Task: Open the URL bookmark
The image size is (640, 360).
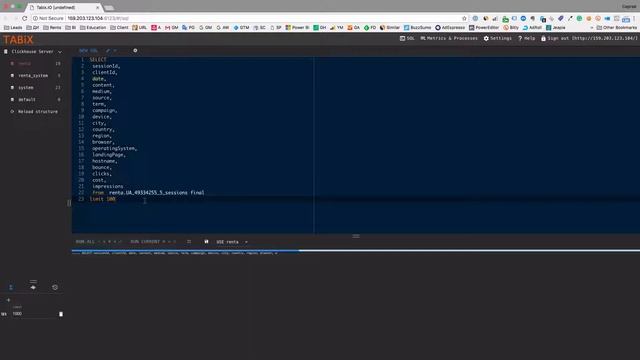Action: tap(139, 28)
